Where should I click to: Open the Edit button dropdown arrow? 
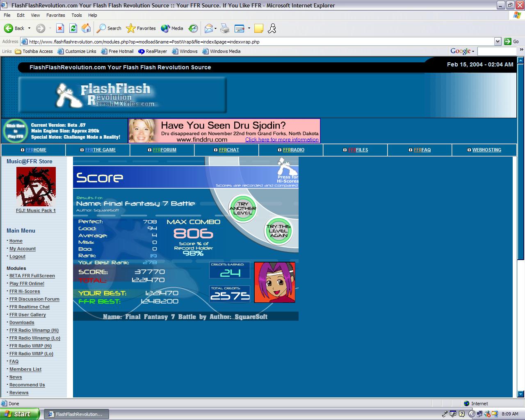(249, 28)
